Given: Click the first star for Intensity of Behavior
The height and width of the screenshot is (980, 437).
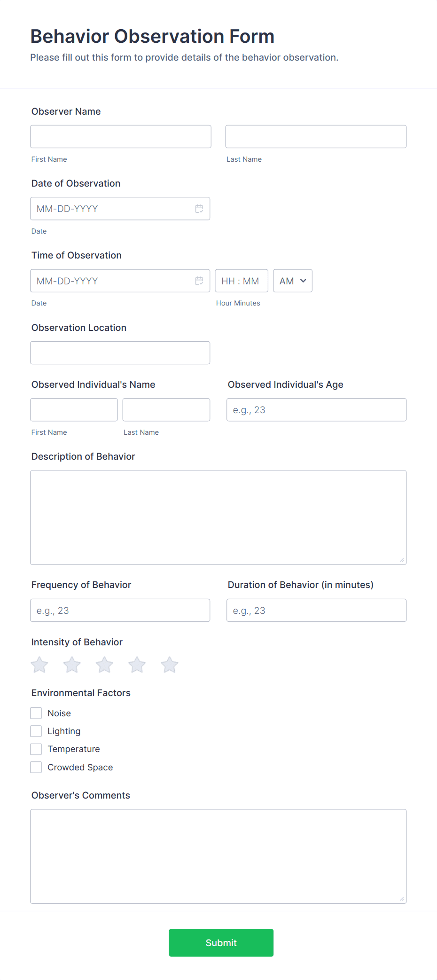Looking at the screenshot, I should click(39, 665).
